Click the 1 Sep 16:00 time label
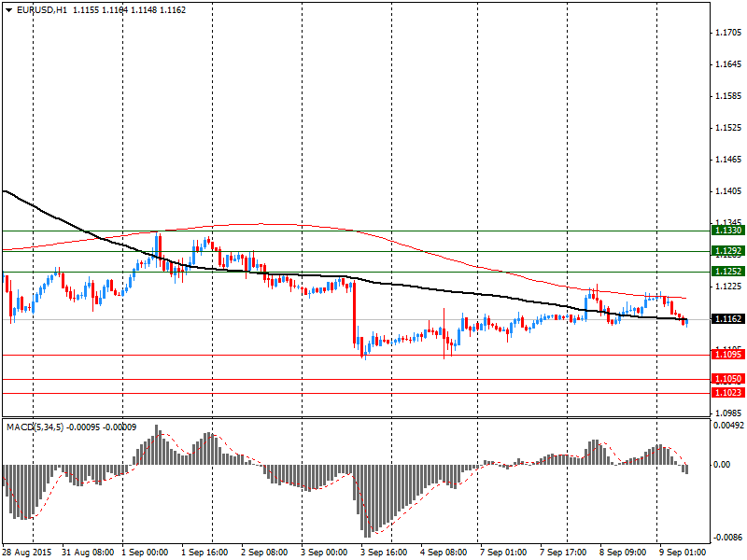Viewport: 747px width, 560px height. (x=204, y=553)
